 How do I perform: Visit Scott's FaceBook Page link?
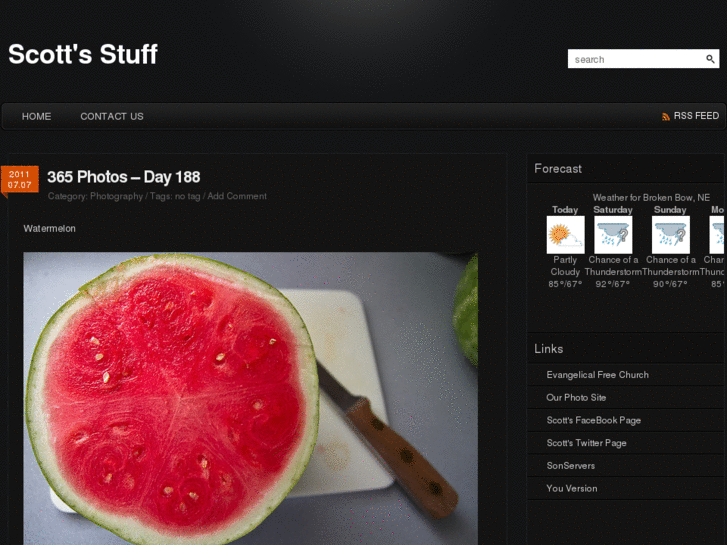593,420
